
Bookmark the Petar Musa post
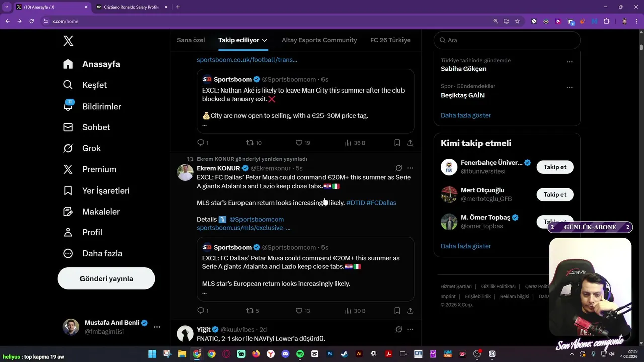pyautogui.click(x=397, y=311)
